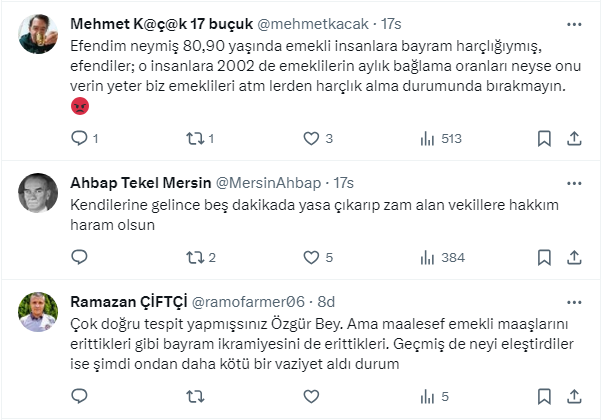
Task: Retweet Ahbap Tekel Mersin's post
Action: tap(195, 257)
